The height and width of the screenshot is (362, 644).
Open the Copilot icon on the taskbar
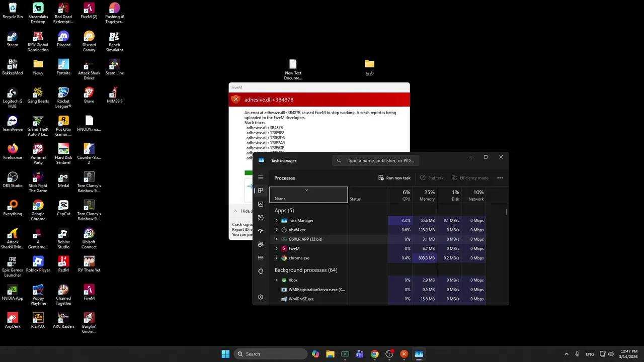pyautogui.click(x=315, y=354)
